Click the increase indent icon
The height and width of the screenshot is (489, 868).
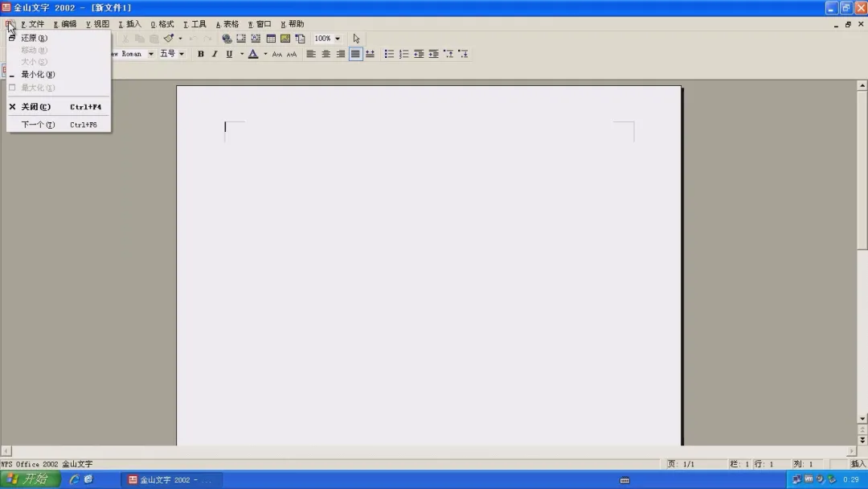click(433, 54)
